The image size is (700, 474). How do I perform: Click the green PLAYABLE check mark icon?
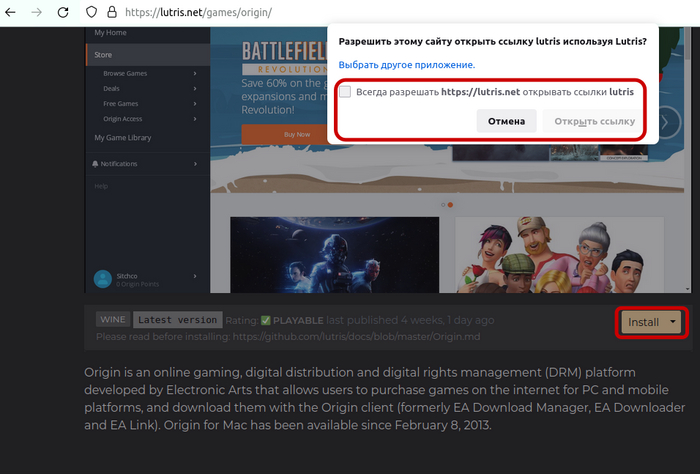(x=266, y=320)
